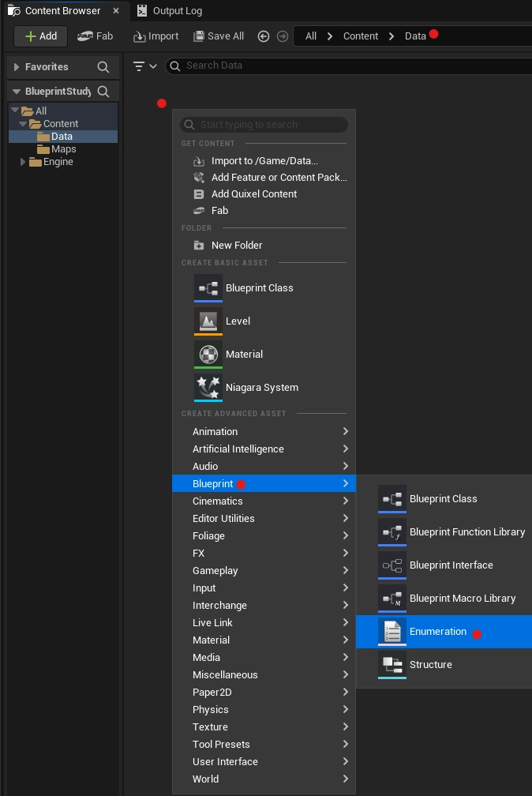Expand the Favorites section

(17, 66)
